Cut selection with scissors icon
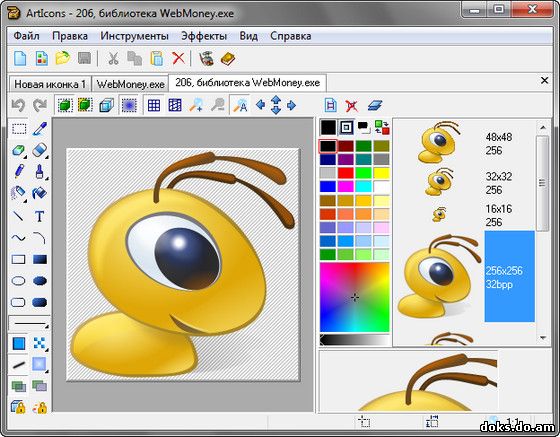The width and height of the screenshot is (560, 437). coord(113,58)
